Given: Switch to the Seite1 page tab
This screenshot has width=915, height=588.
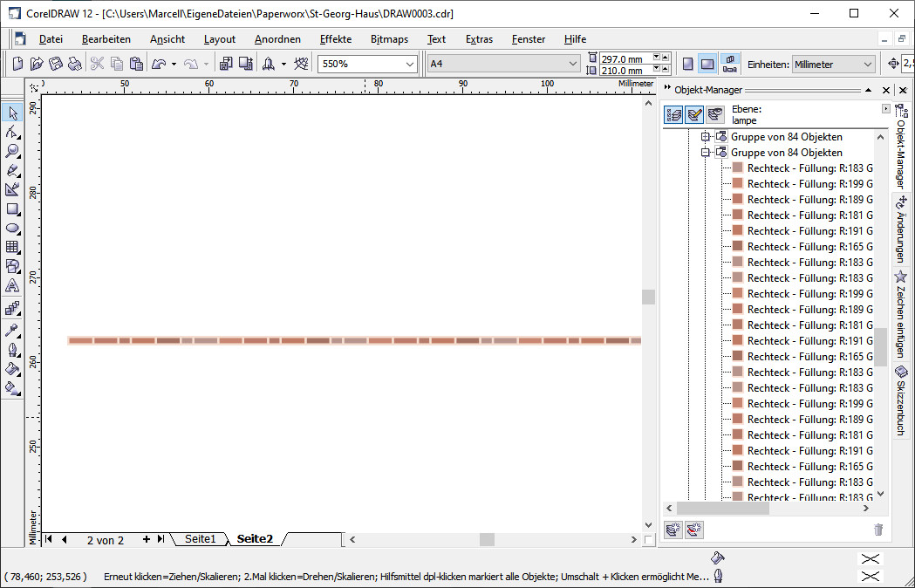Looking at the screenshot, I should click(x=200, y=539).
